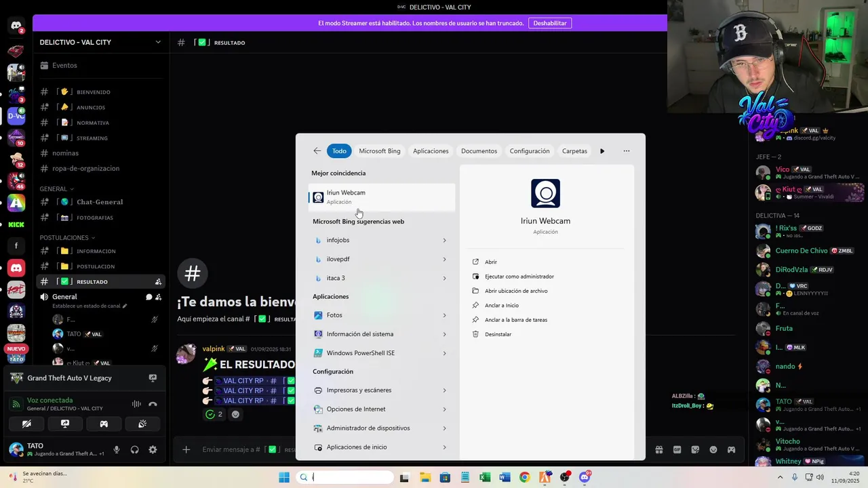This screenshot has width=868, height=488.
Task: Toggle microphone mute in user panel
Action: tap(117, 449)
